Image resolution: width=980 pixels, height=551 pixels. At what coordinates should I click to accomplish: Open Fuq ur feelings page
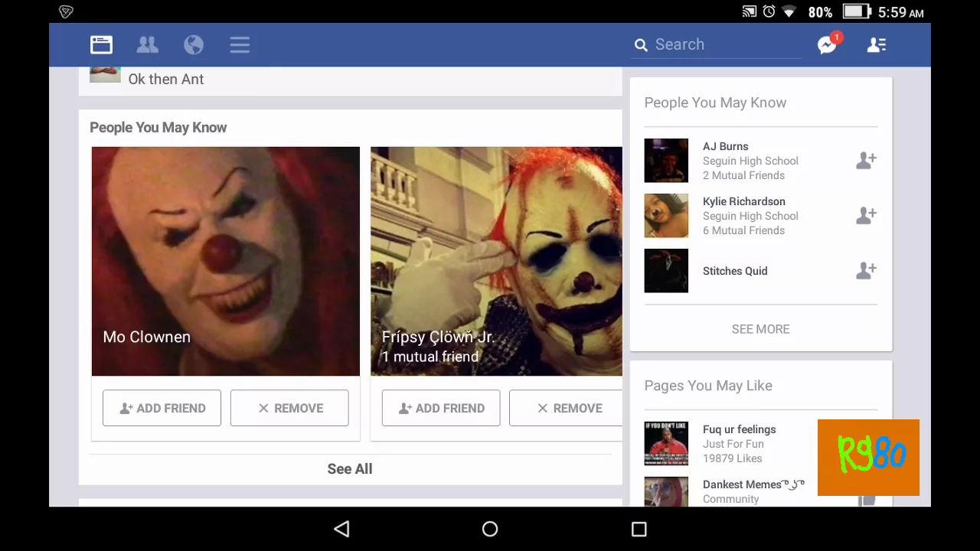point(739,429)
